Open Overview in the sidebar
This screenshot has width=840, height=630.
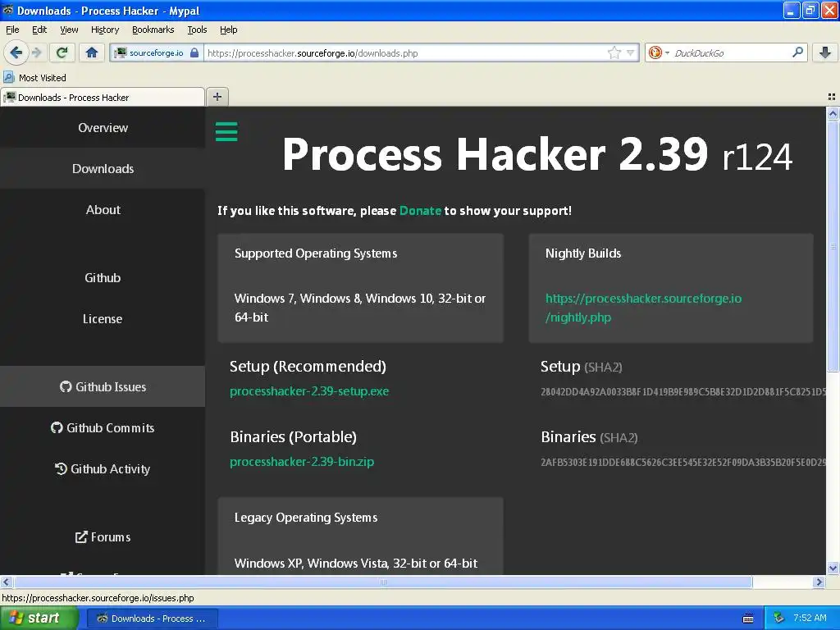click(103, 127)
